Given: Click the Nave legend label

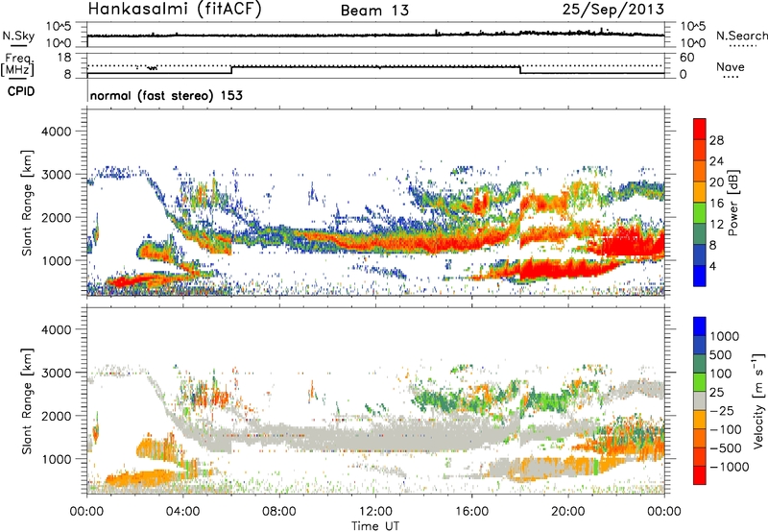Looking at the screenshot, I should point(731,67).
